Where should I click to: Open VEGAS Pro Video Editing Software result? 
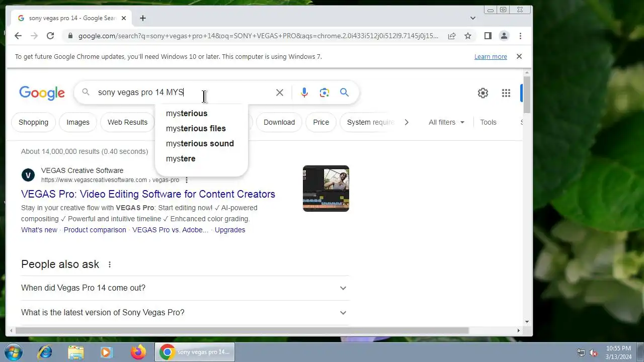148,194
